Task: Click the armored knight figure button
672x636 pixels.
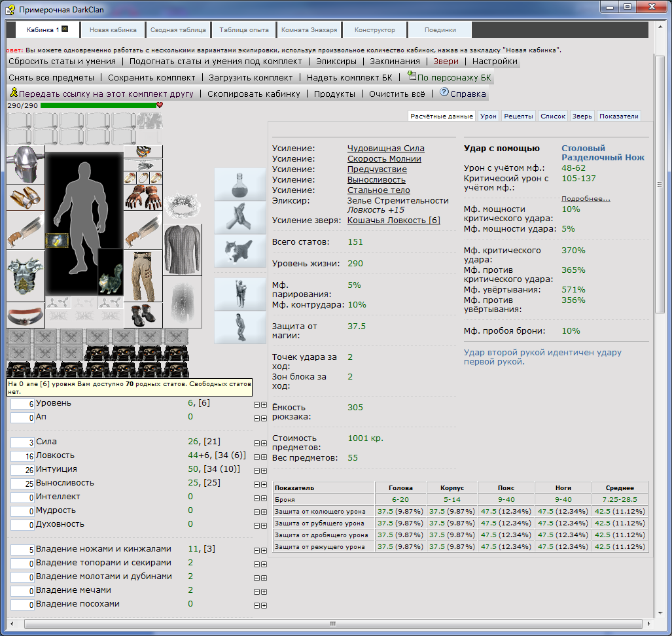Action: (240, 294)
